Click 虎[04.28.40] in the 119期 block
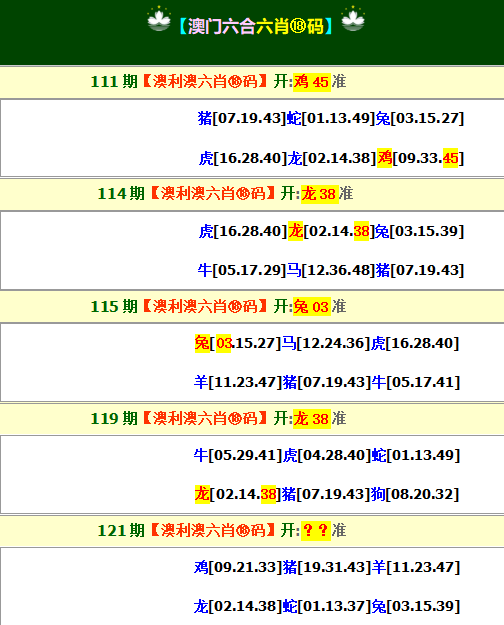Screen dimensions: 504x625 (327, 455)
